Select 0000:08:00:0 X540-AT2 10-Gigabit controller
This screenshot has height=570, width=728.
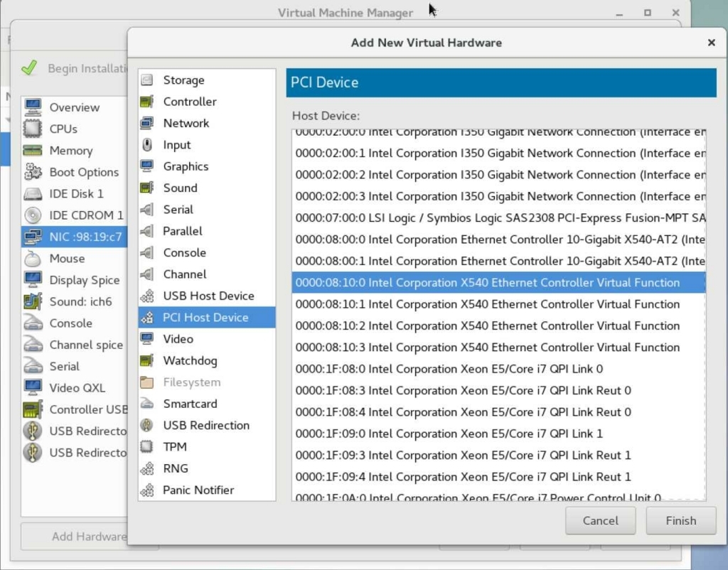tap(498, 240)
